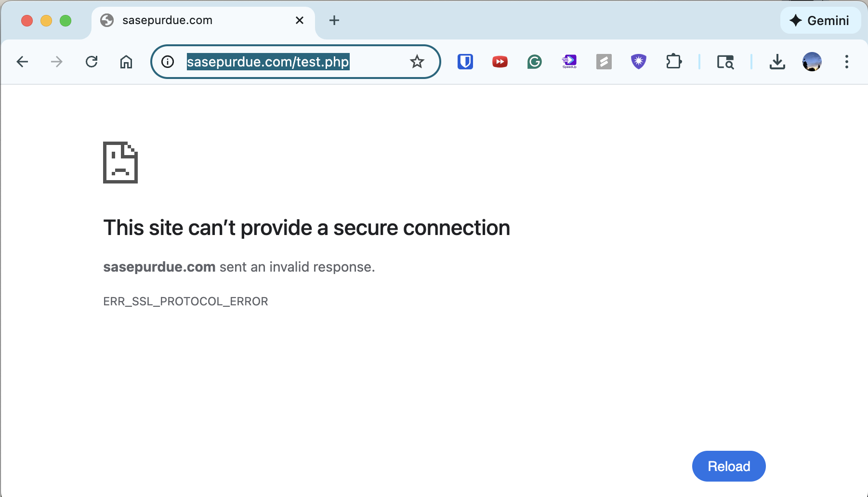Click the Reload button
Image resolution: width=868 pixels, height=497 pixels.
coord(729,466)
